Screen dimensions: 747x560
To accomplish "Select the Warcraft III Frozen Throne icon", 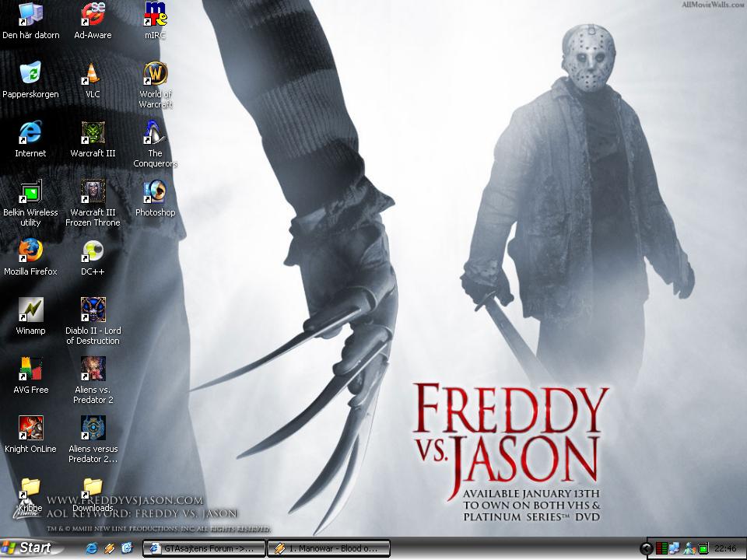I will pos(93,203).
